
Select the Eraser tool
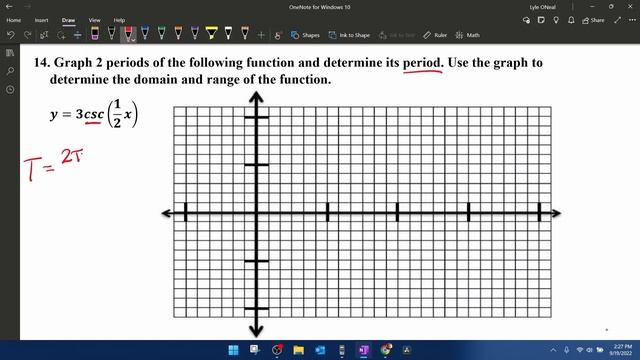[x=95, y=33]
